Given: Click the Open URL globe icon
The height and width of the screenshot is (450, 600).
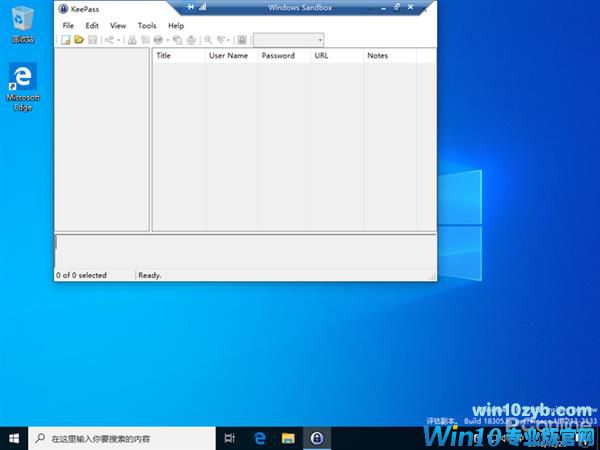Looking at the screenshot, I should 158,40.
